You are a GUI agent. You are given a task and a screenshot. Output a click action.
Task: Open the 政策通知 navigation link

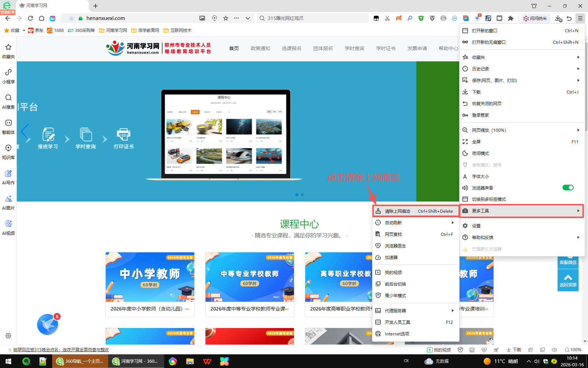point(260,48)
